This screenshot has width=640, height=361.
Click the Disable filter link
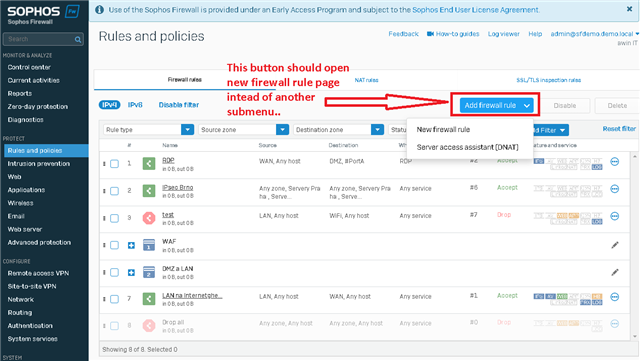click(x=179, y=105)
